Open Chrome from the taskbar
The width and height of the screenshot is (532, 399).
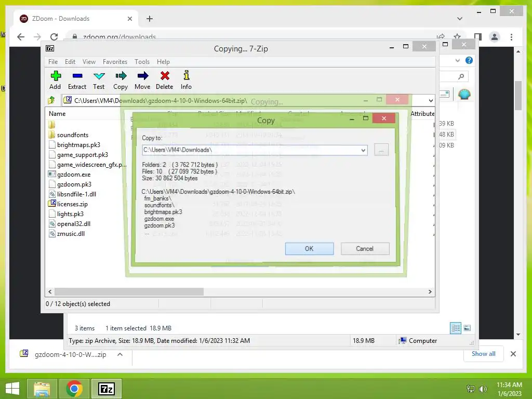[x=74, y=389]
